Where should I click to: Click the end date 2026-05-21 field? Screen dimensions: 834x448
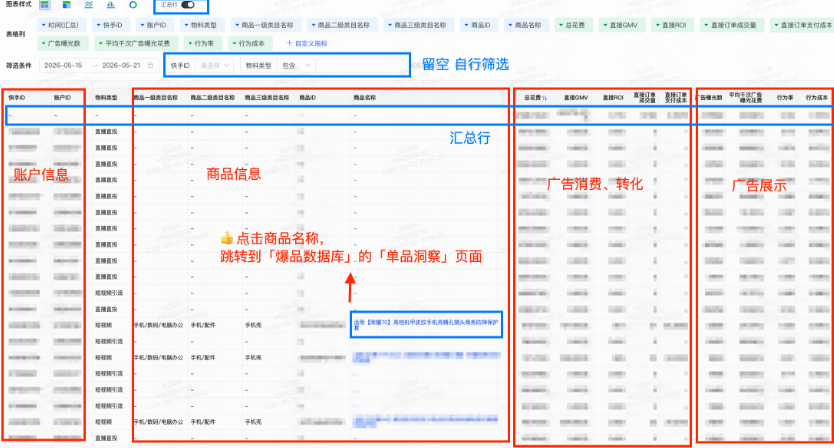tap(121, 65)
